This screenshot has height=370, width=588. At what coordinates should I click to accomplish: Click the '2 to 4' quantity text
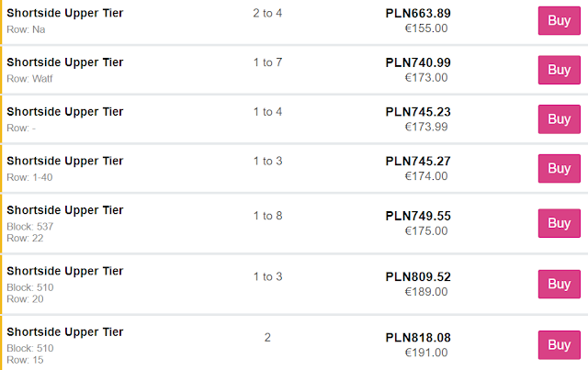point(267,13)
